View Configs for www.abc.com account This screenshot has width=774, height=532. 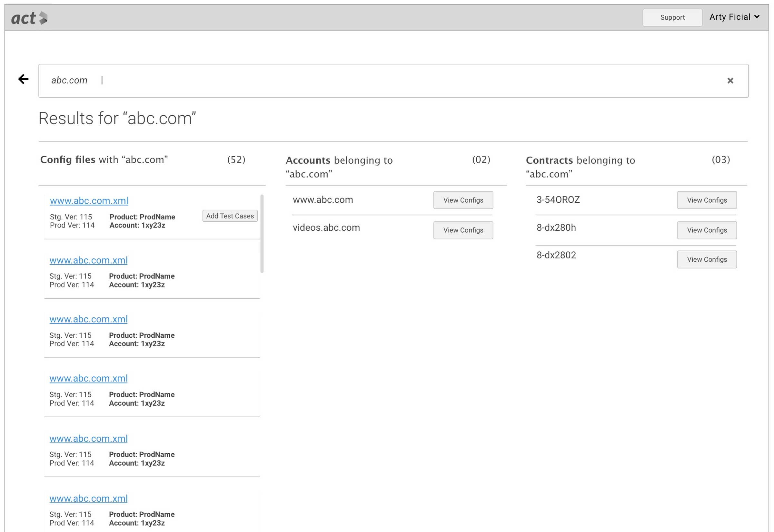(x=463, y=200)
